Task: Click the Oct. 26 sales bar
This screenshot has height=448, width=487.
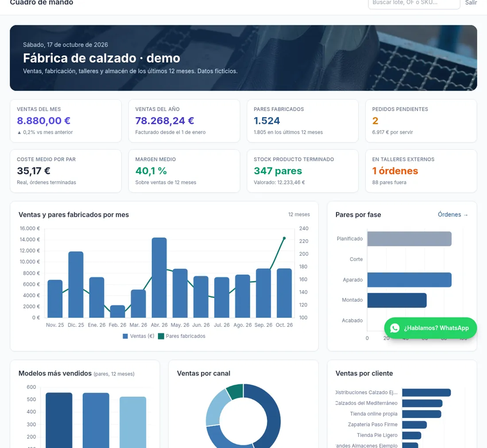Action: [x=284, y=293]
